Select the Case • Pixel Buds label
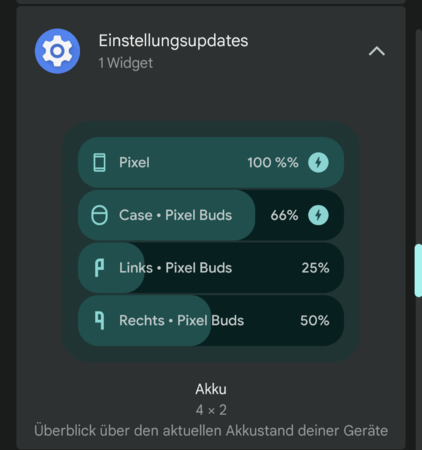 [175, 215]
